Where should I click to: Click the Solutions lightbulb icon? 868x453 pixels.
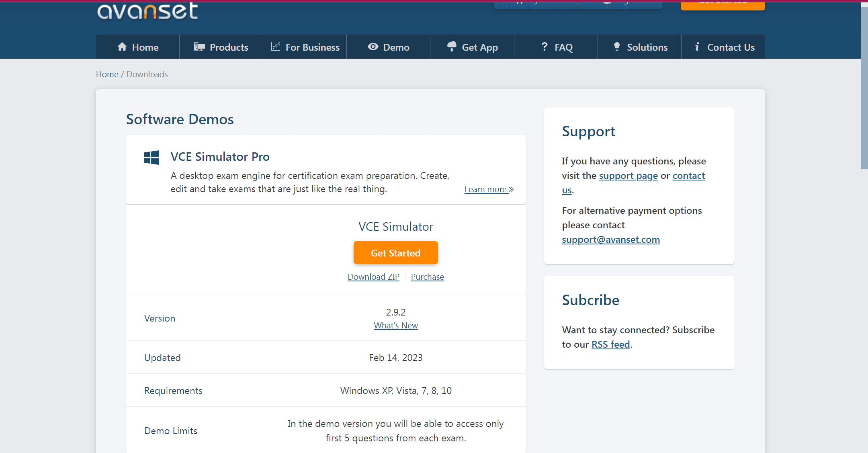click(617, 47)
